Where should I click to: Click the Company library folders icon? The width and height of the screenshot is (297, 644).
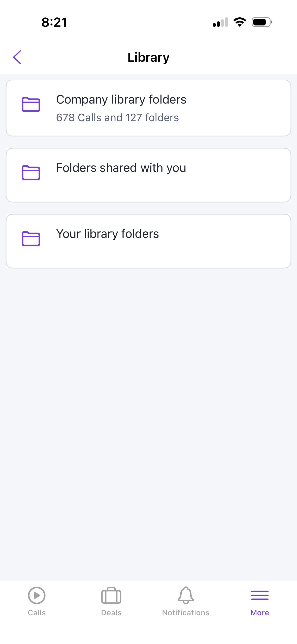[x=31, y=104]
